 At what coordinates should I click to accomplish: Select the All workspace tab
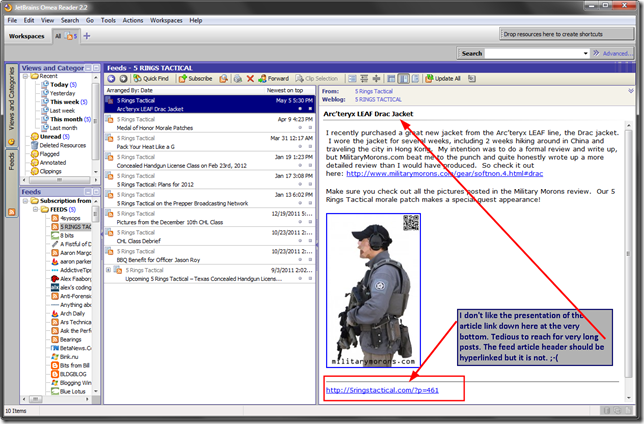[x=66, y=36]
